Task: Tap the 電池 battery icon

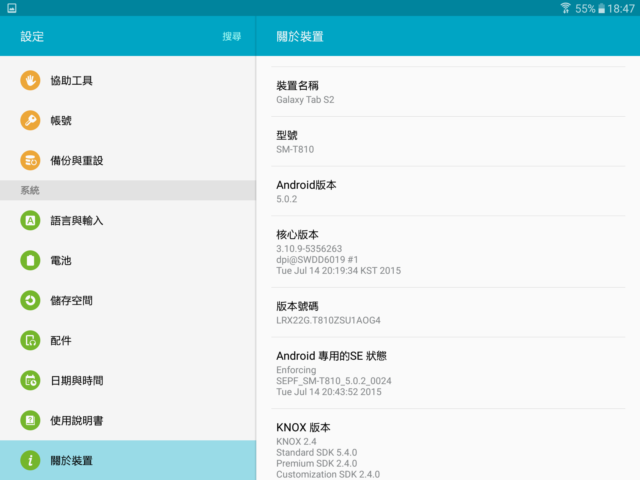Action: click(30, 260)
